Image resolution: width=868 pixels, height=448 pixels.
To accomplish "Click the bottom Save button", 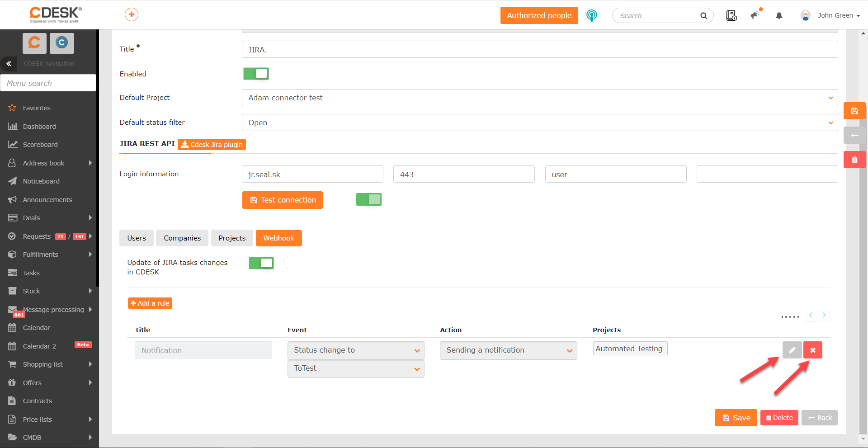I will point(736,418).
